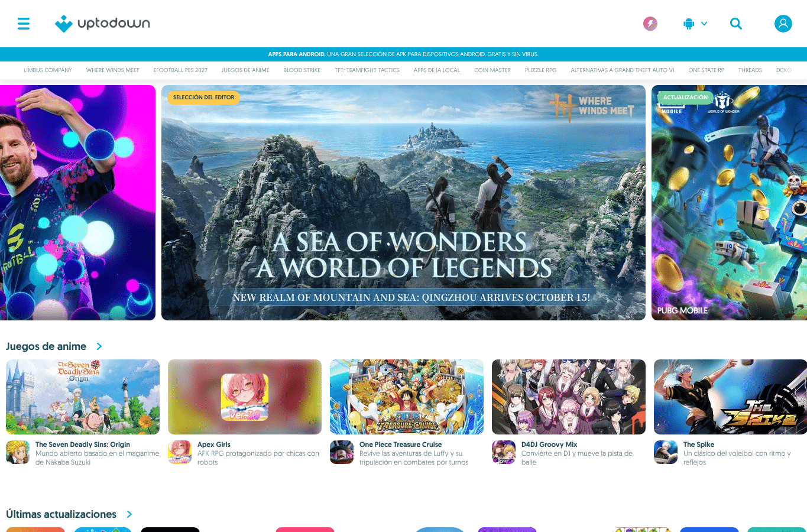Open One Piece Treasure Cruise cover image

(407, 397)
